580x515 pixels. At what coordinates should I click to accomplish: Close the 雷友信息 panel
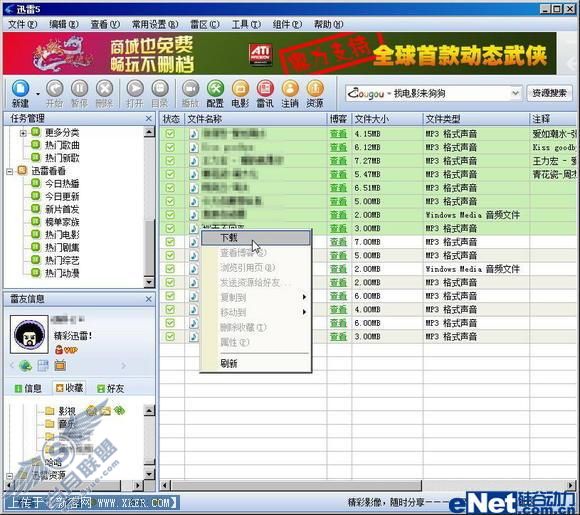point(149,299)
